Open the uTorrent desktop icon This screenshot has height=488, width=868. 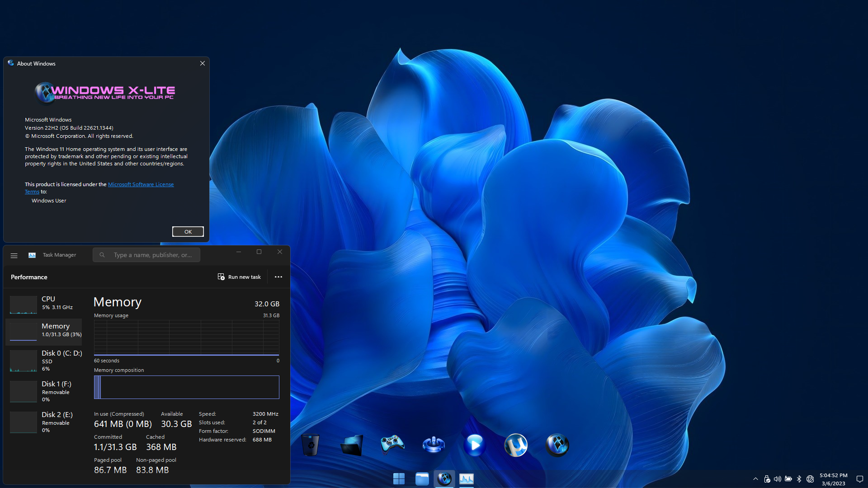(516, 445)
